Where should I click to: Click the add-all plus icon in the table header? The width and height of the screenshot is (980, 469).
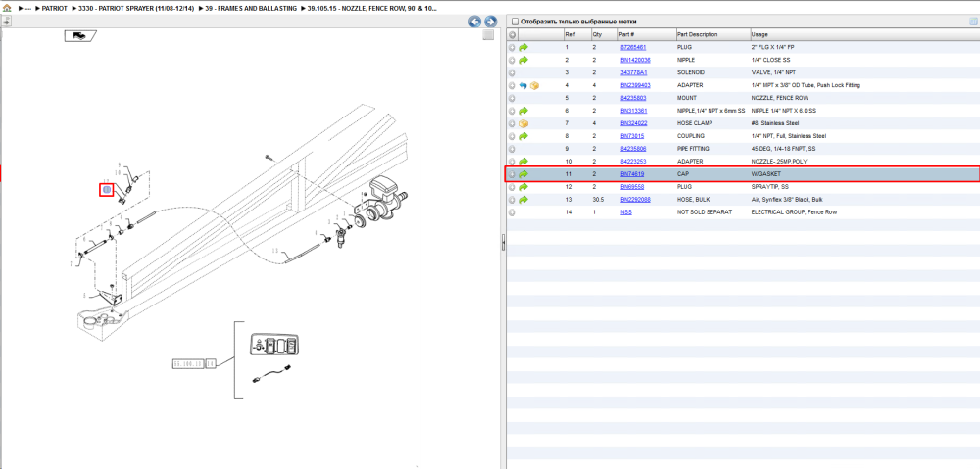tap(512, 35)
